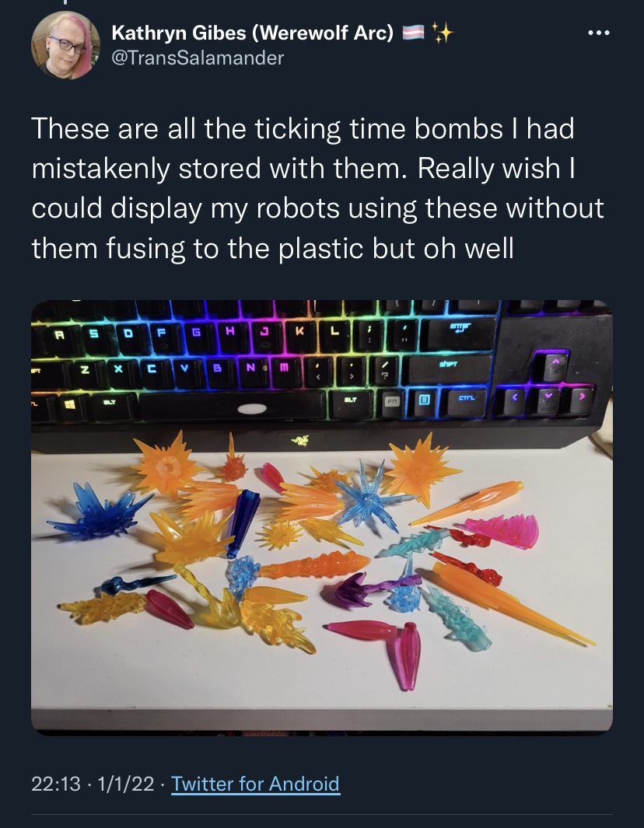Open the attached photo of effect parts
Viewport: 644px width, 828px height.
322,518
